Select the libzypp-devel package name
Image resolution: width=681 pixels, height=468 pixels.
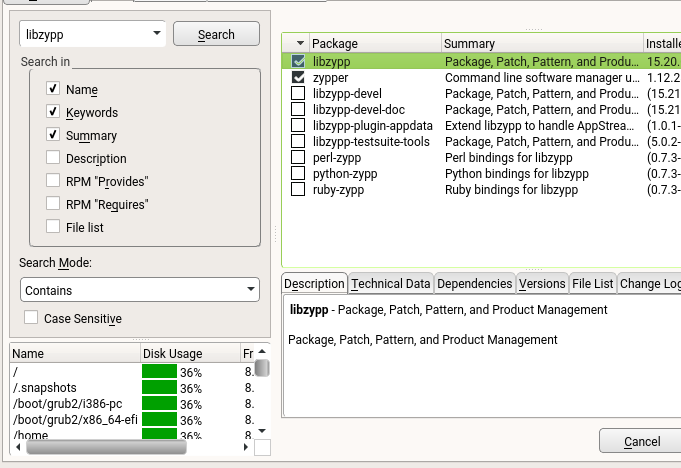(347, 93)
